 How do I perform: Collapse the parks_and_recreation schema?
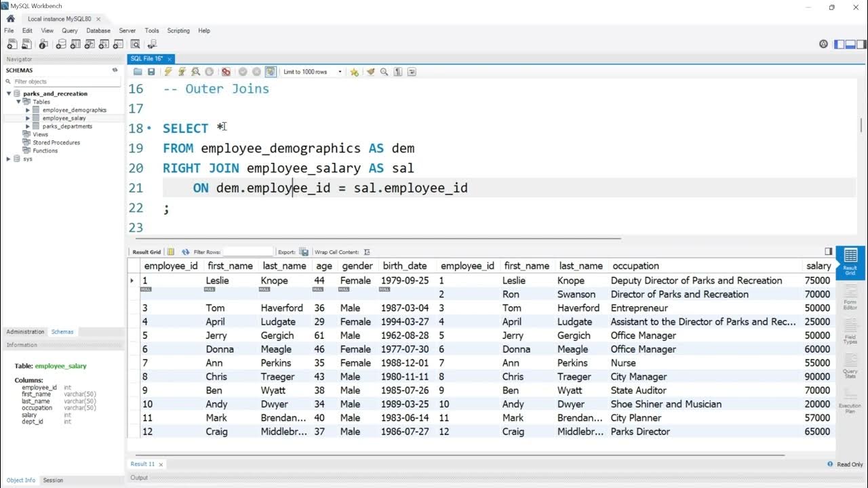point(9,94)
